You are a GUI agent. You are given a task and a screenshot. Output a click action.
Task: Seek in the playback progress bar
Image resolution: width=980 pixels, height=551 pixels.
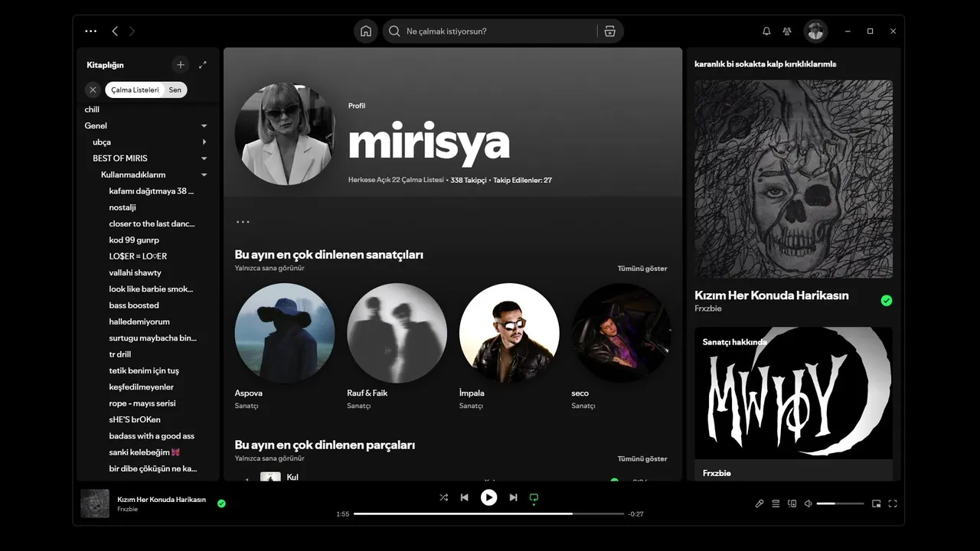click(488, 514)
